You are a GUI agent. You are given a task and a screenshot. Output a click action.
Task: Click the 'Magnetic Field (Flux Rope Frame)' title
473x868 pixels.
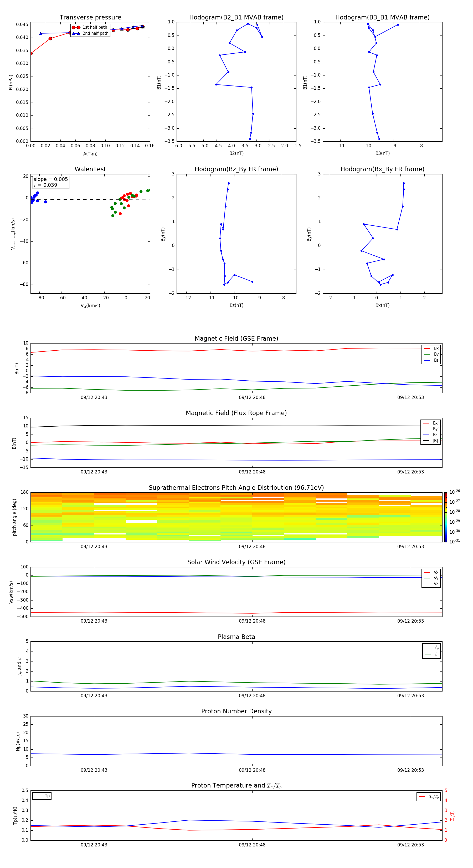point(236,413)
